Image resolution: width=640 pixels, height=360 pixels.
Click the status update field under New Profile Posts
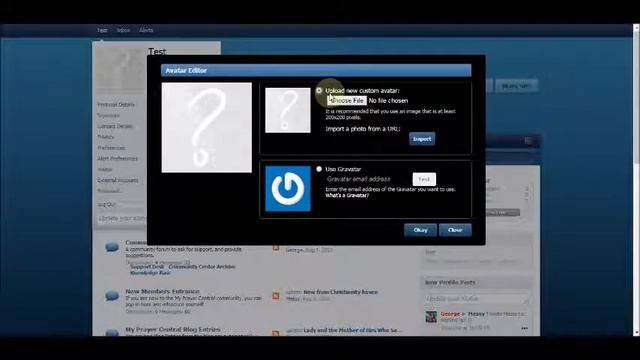pyautogui.click(x=477, y=299)
